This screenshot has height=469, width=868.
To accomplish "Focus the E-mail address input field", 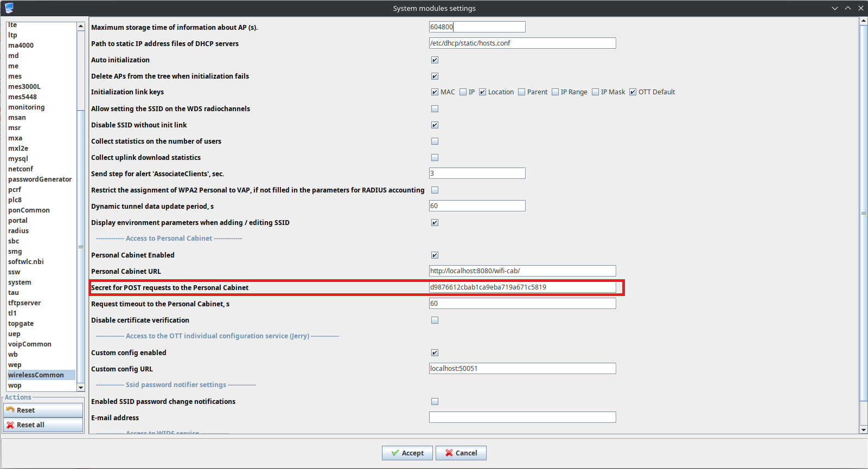I will pos(522,417).
